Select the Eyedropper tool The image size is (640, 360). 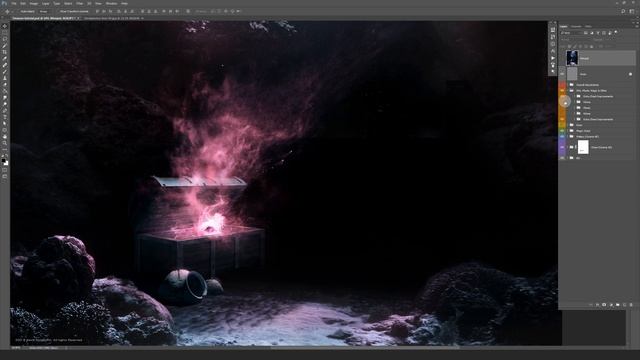(5, 59)
